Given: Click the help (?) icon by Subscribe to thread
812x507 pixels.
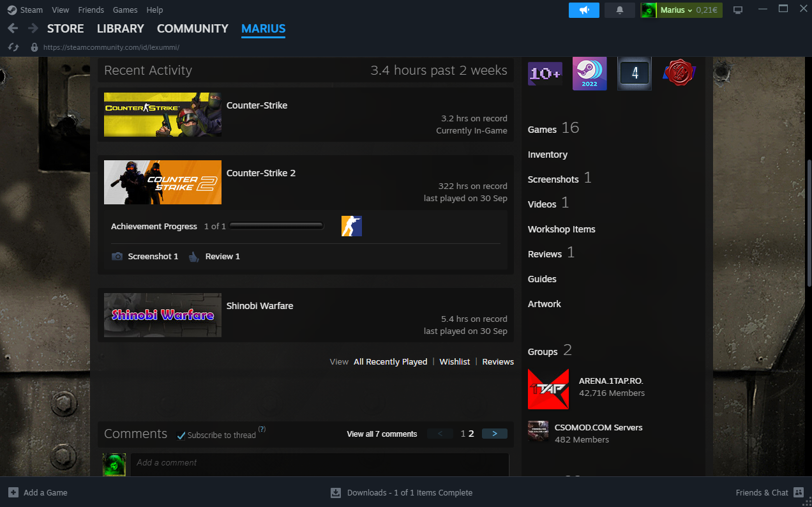Looking at the screenshot, I should (x=262, y=430).
